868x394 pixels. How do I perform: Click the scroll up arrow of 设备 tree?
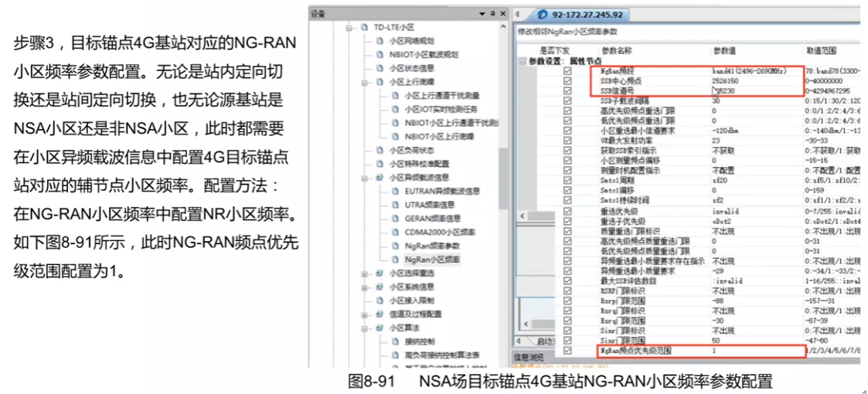click(504, 25)
